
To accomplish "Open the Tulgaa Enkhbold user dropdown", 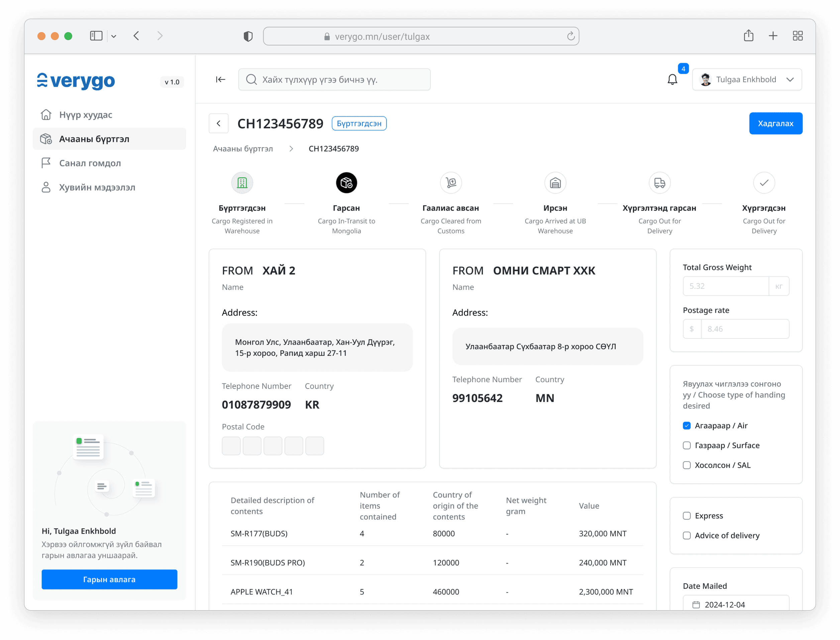I will pos(747,79).
